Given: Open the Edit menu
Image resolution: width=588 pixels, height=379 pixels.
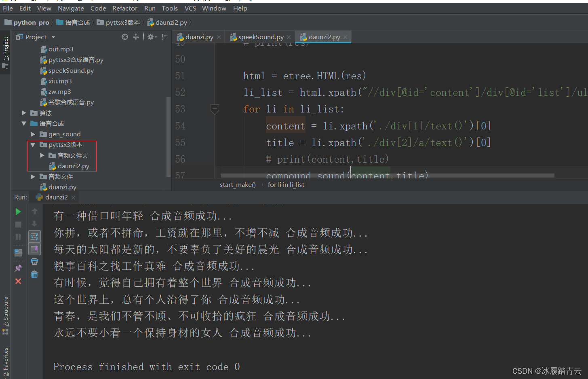Looking at the screenshot, I should pos(25,8).
